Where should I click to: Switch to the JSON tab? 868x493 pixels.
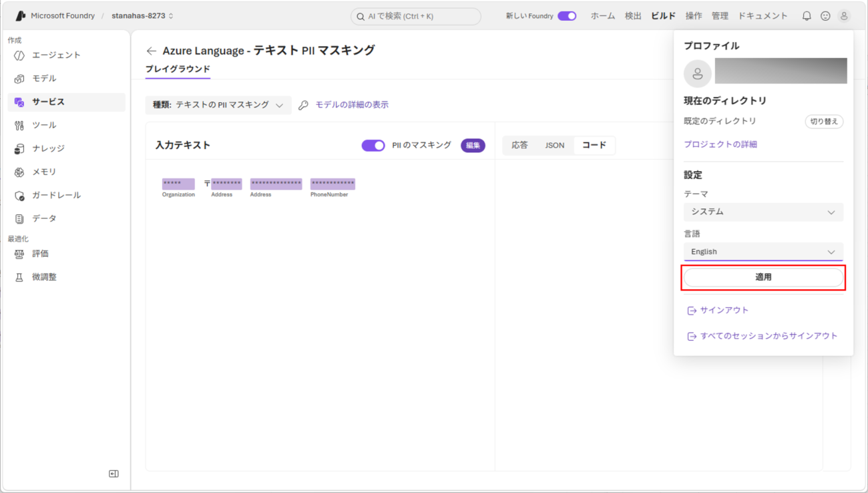(x=555, y=145)
